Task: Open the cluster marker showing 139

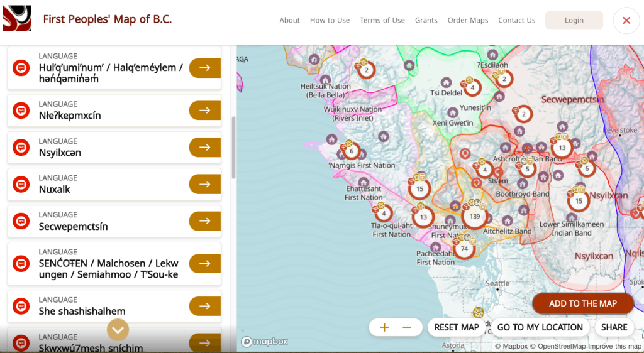Action: (x=474, y=216)
